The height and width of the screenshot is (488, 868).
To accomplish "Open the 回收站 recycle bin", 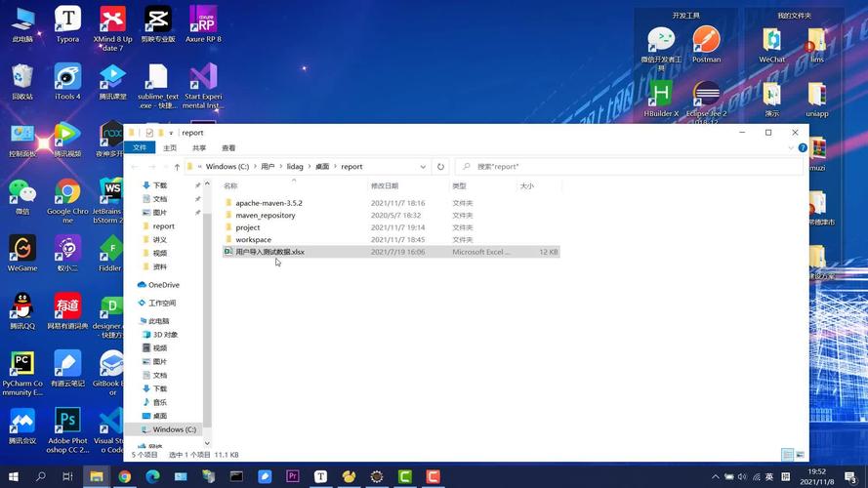I will [x=22, y=82].
